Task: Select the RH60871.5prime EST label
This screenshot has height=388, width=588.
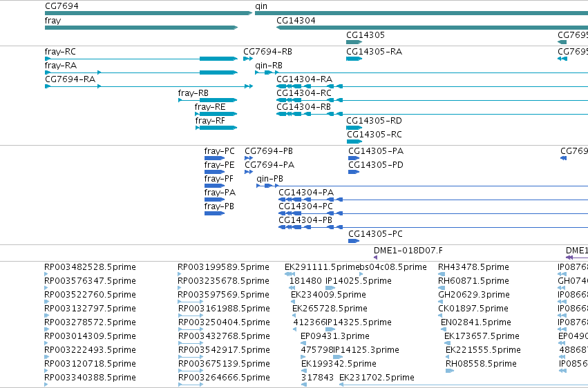Action: coord(473,281)
